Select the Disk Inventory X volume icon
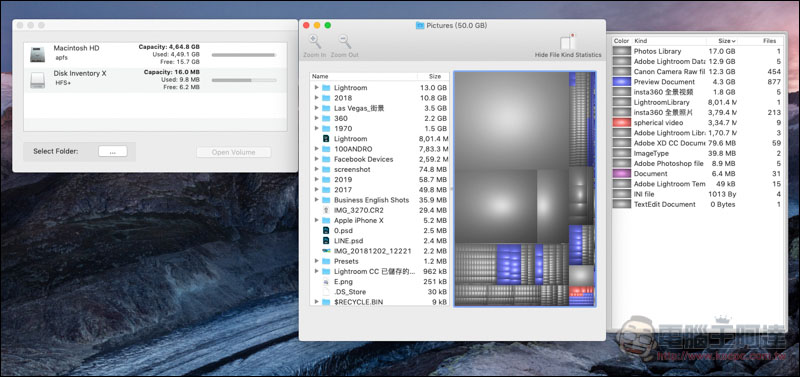 (x=38, y=80)
